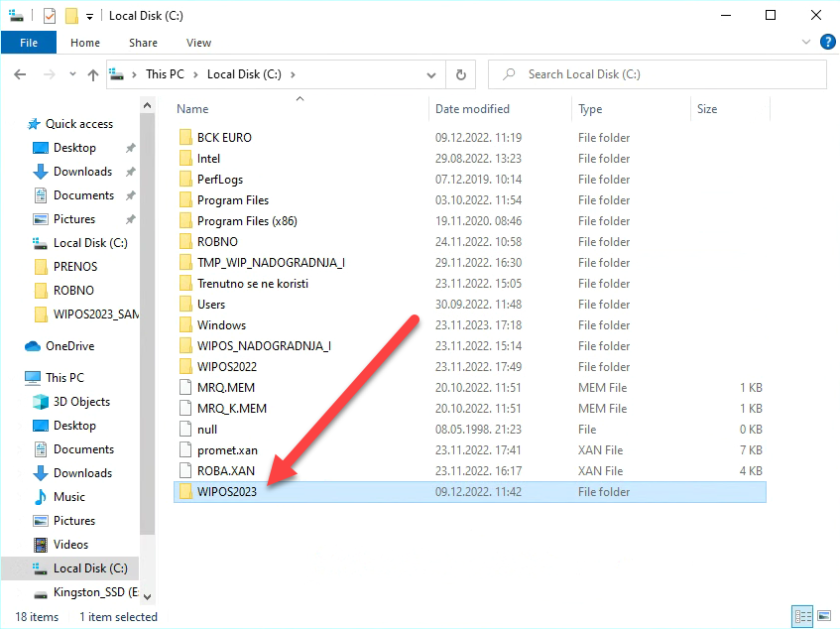The image size is (840, 629).
Task: Click the Help question mark icon
Action: [826, 43]
